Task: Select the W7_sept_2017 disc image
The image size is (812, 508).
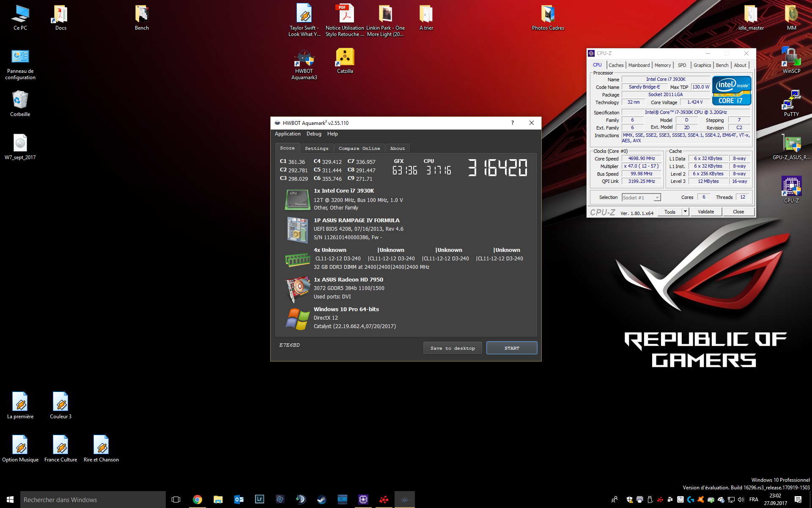Action: (20, 147)
